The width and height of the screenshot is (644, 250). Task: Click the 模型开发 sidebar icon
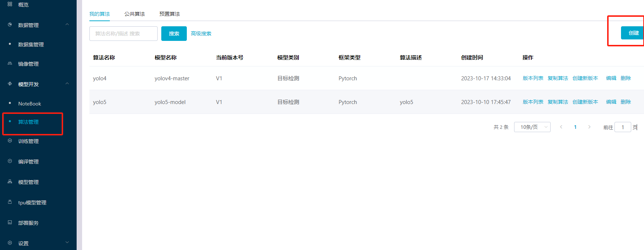pos(10,84)
